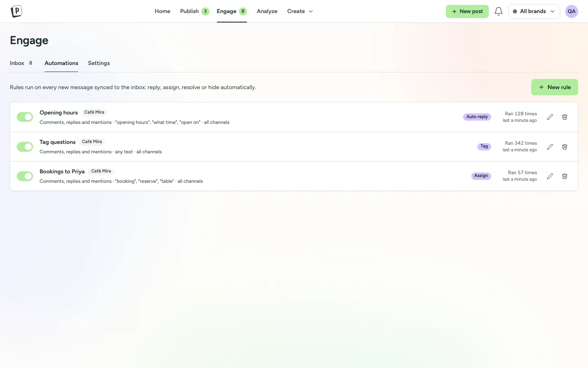Open the Create dropdown menu
This screenshot has width=588, height=368.
coord(300,11)
